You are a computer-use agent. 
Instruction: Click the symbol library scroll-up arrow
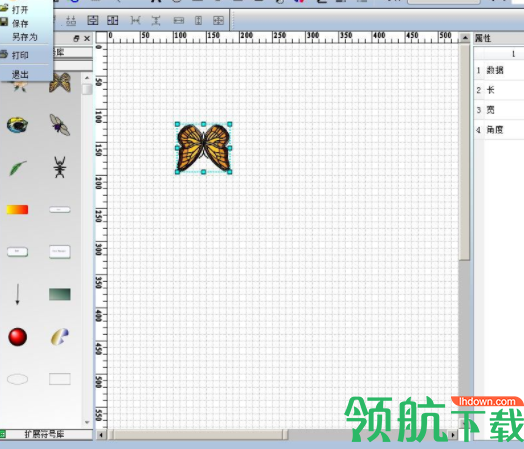click(x=87, y=78)
